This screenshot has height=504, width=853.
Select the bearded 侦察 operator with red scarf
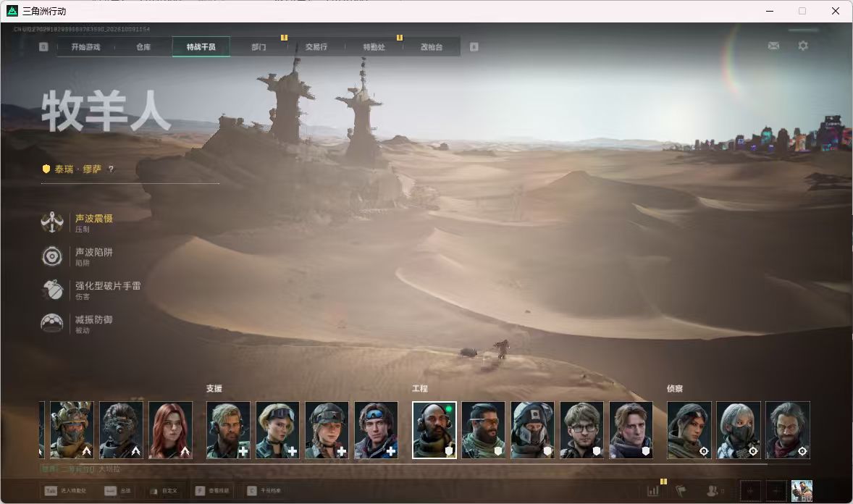click(x=788, y=430)
